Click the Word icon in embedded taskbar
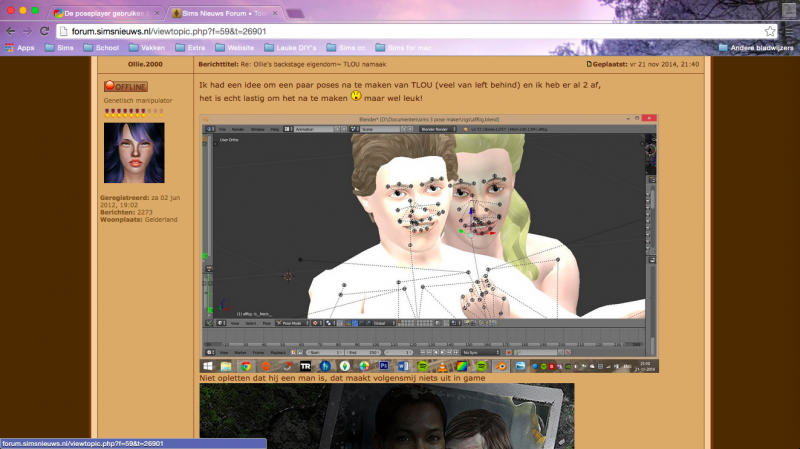The width and height of the screenshot is (800, 449). pyautogui.click(x=403, y=366)
